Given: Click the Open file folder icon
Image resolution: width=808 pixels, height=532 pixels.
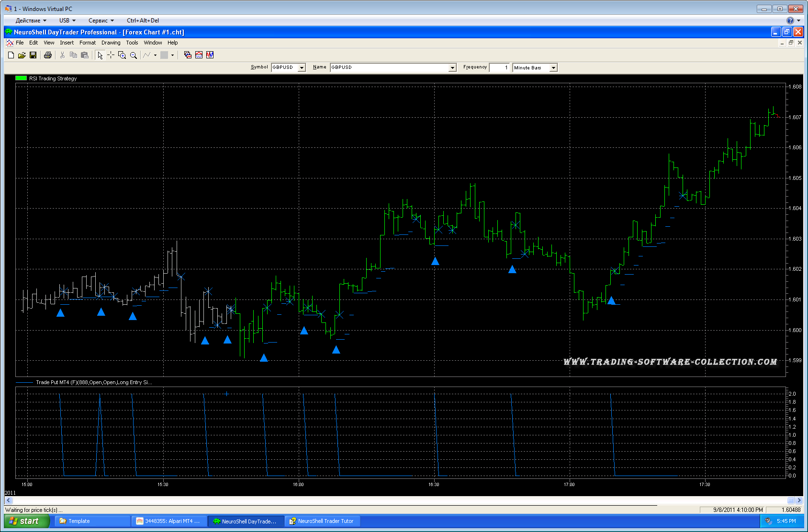Looking at the screenshot, I should 22,55.
